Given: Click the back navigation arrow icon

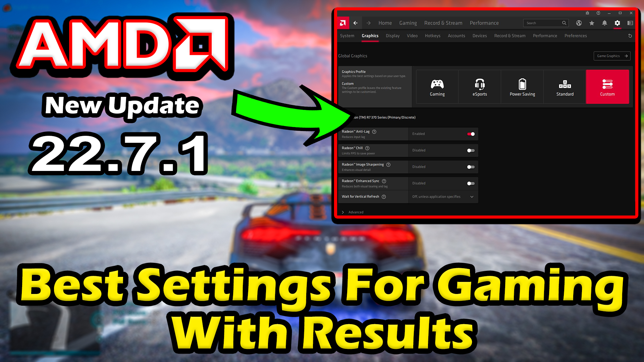Looking at the screenshot, I should 356,23.
